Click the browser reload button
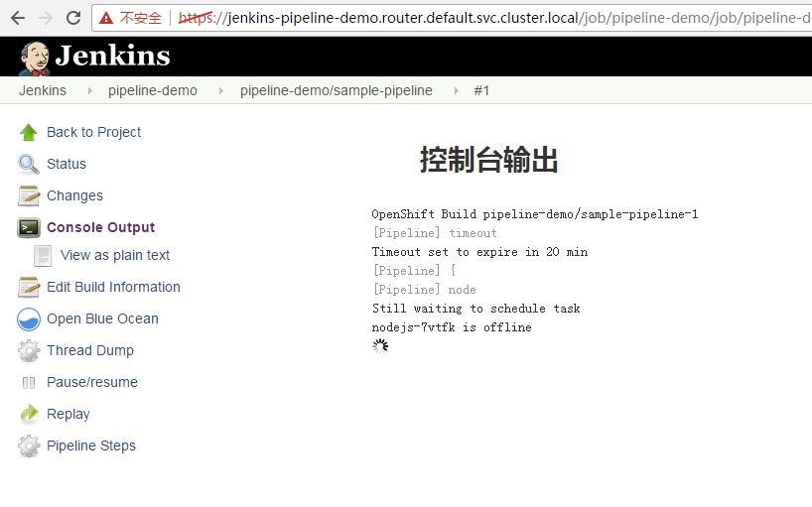The width and height of the screenshot is (812, 507). click(x=72, y=18)
